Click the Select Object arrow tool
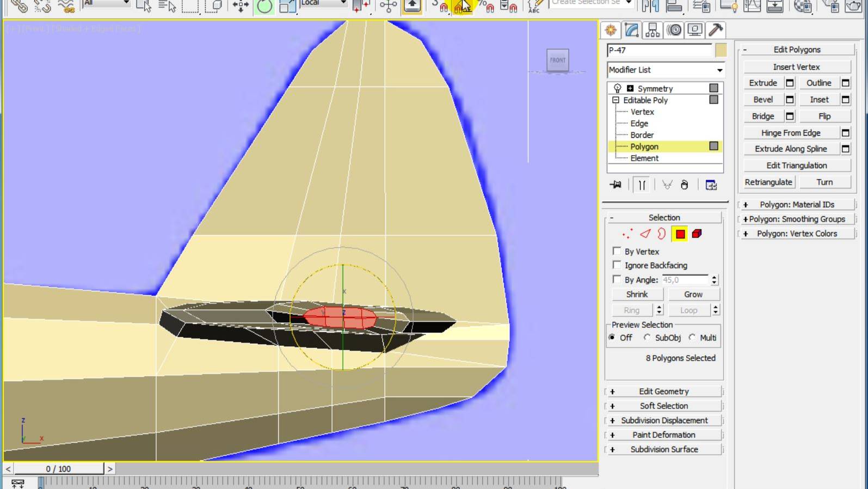This screenshot has height=489, width=868. coord(144,6)
